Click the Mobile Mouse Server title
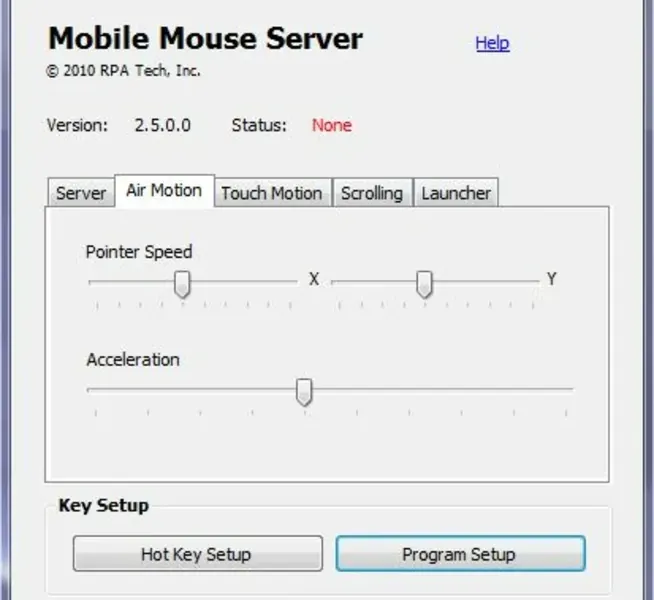Screen dimensions: 654x600 [x=205, y=38]
